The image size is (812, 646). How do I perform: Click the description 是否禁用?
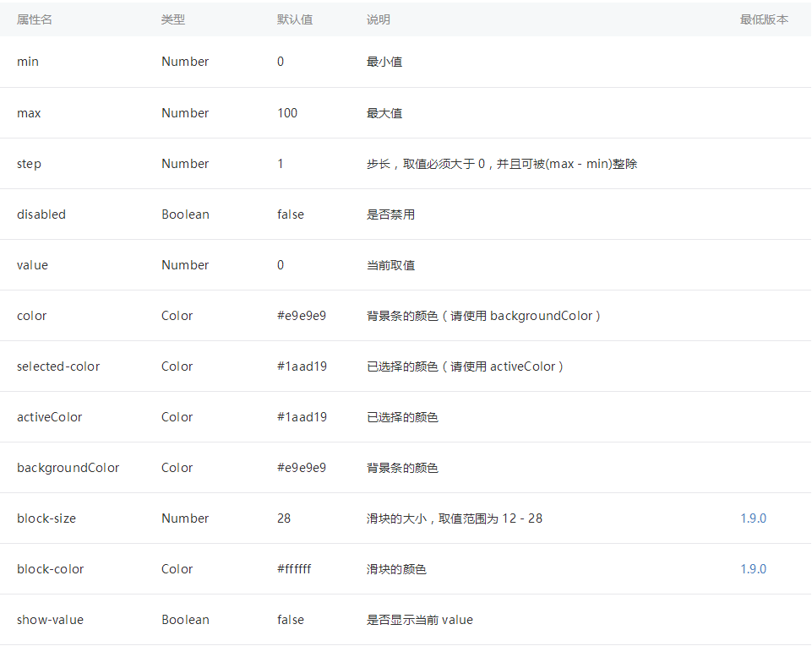click(390, 214)
